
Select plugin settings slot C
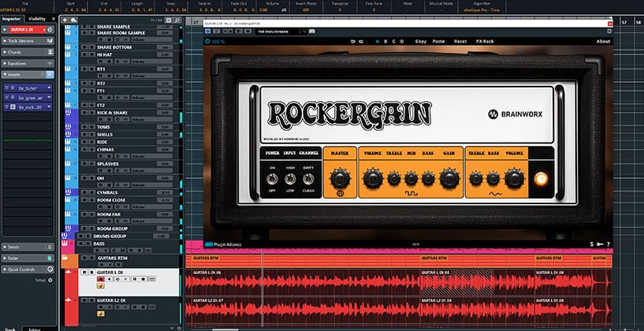click(x=394, y=41)
